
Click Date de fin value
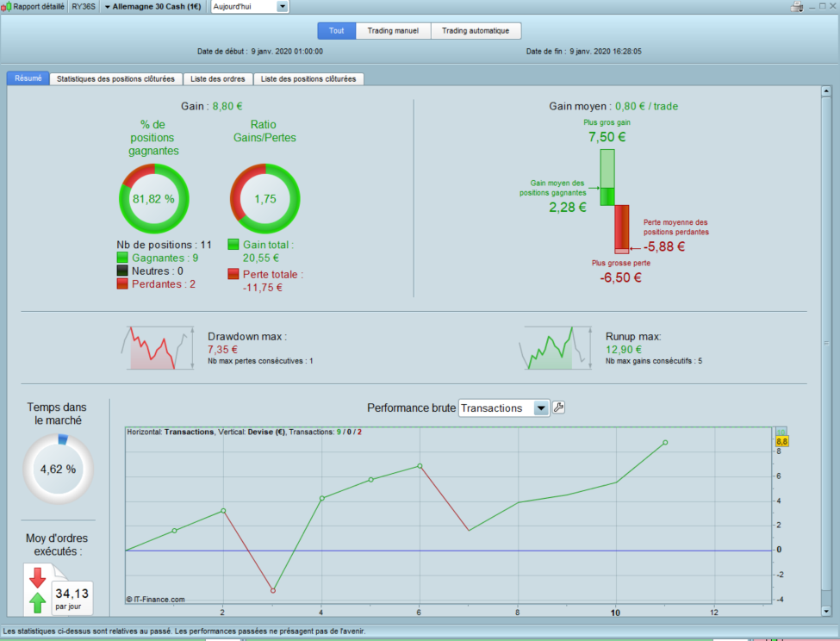[606, 52]
